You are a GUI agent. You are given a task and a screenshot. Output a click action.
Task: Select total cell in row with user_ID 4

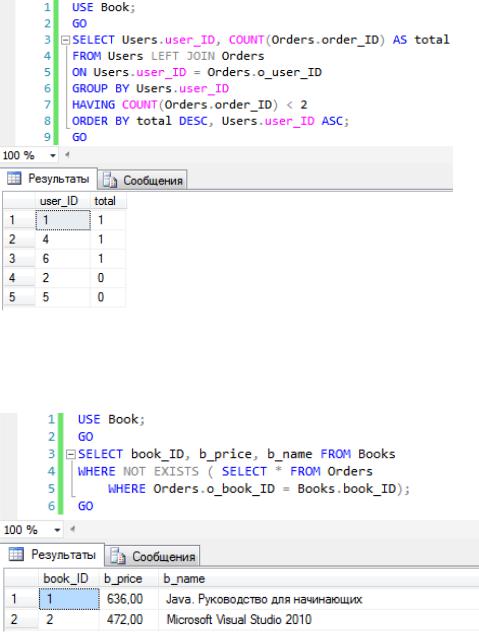pos(108,239)
